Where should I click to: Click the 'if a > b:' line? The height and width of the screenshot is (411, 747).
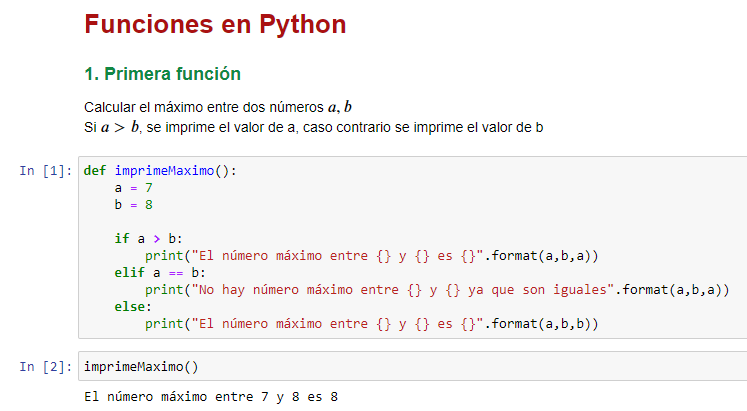click(148, 239)
